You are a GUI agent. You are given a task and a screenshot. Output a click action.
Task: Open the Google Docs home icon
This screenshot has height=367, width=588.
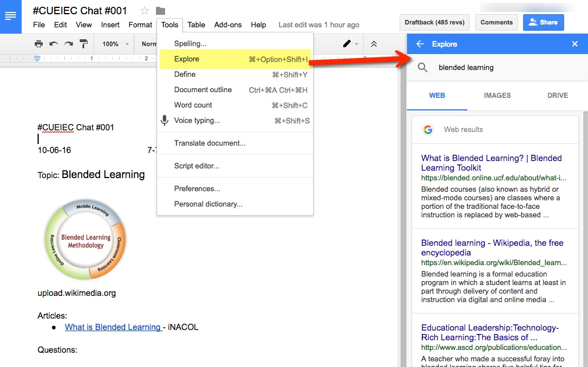(11, 16)
